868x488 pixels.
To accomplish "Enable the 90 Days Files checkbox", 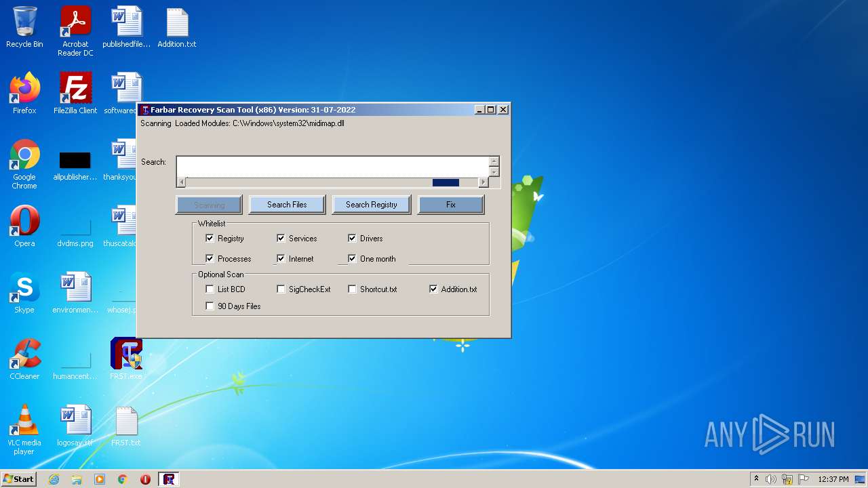I will click(x=210, y=306).
